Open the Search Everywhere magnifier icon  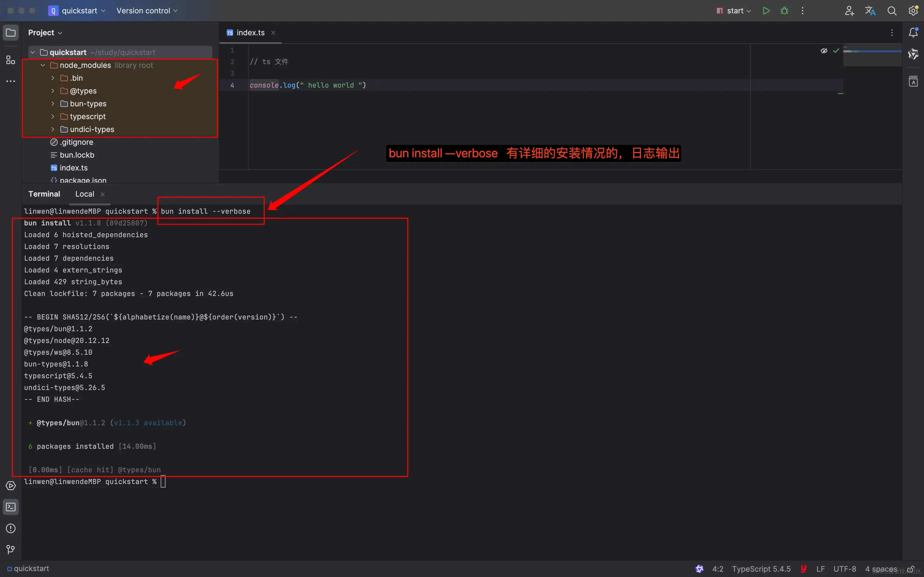tap(892, 11)
